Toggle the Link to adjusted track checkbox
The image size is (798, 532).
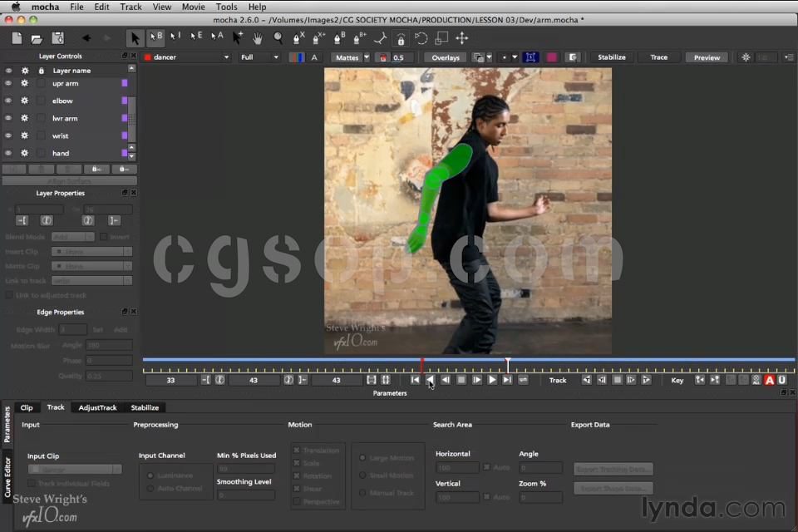point(8,295)
